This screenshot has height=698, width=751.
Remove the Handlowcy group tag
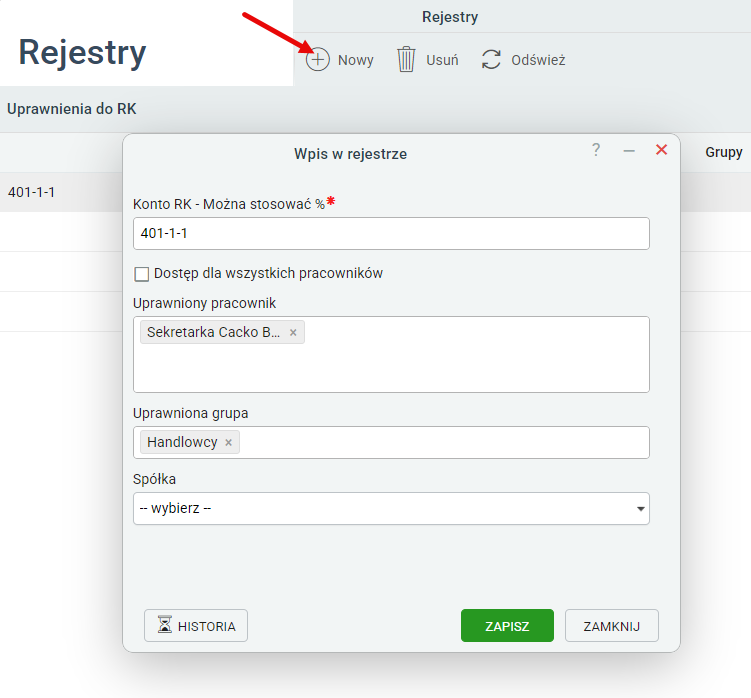[x=228, y=443]
